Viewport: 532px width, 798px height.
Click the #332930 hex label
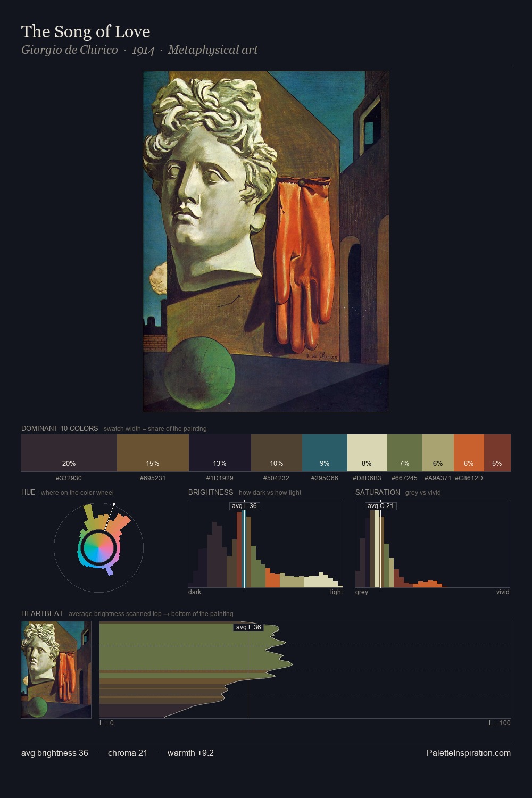pos(69,478)
